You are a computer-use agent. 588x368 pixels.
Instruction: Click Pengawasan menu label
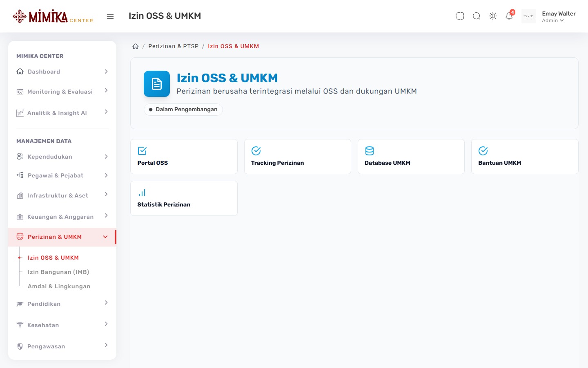pos(46,346)
